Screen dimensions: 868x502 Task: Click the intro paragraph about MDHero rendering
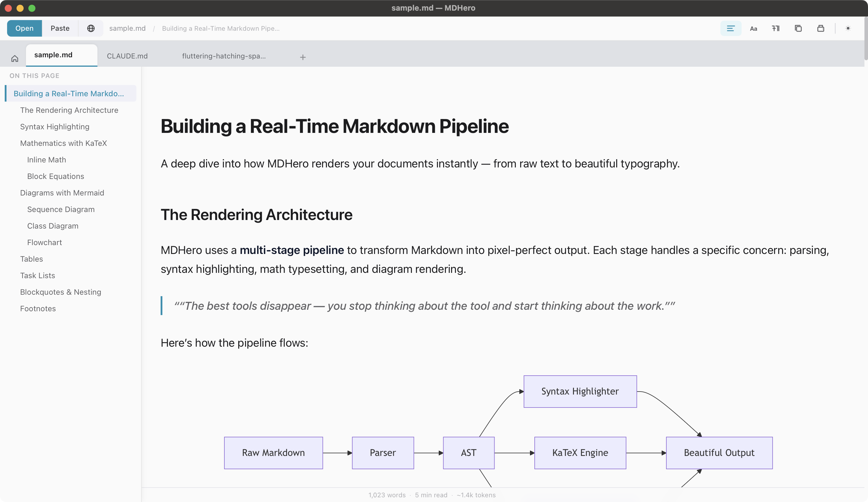tap(420, 163)
